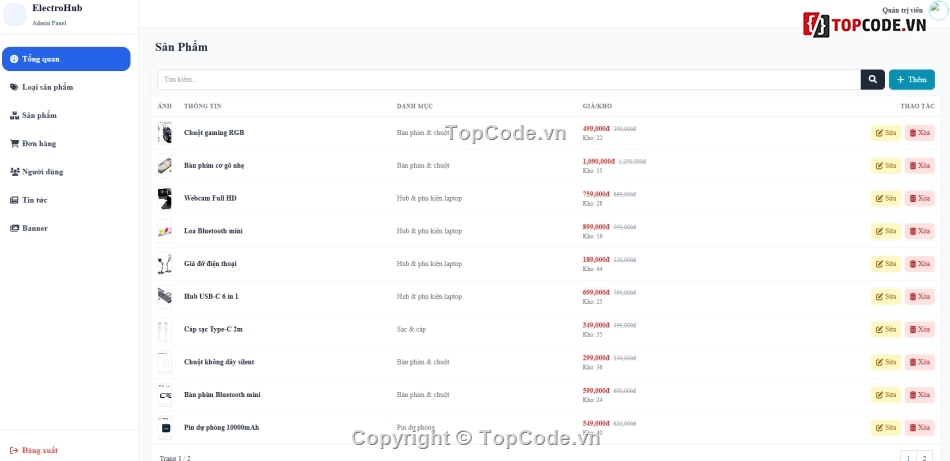Click price 499,000đ in first row
This screenshot has width=950, height=461.
click(x=596, y=129)
